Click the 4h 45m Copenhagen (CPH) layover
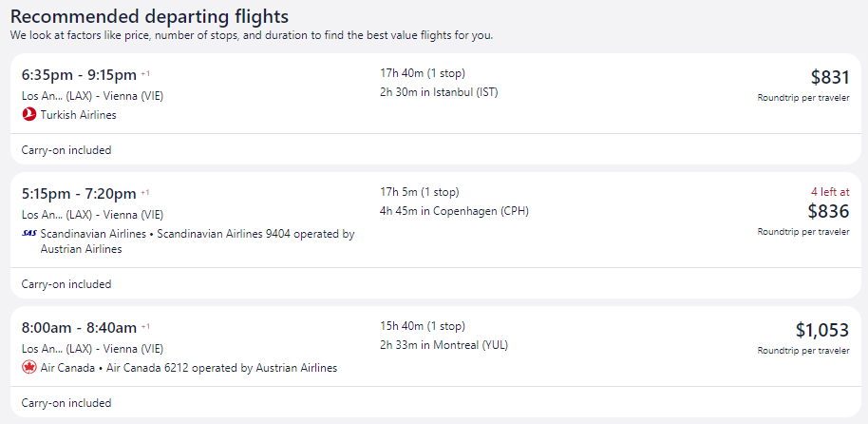 tap(454, 211)
